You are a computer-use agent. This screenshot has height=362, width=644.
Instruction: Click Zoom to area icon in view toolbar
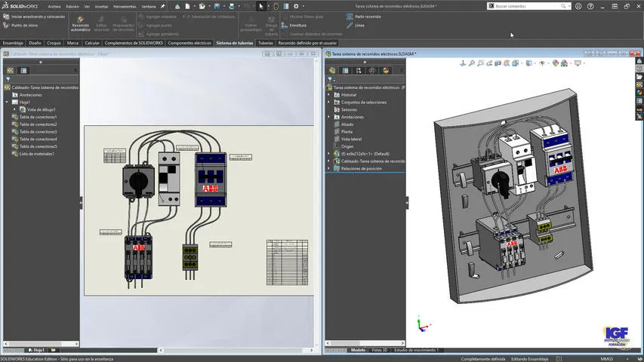click(480, 63)
